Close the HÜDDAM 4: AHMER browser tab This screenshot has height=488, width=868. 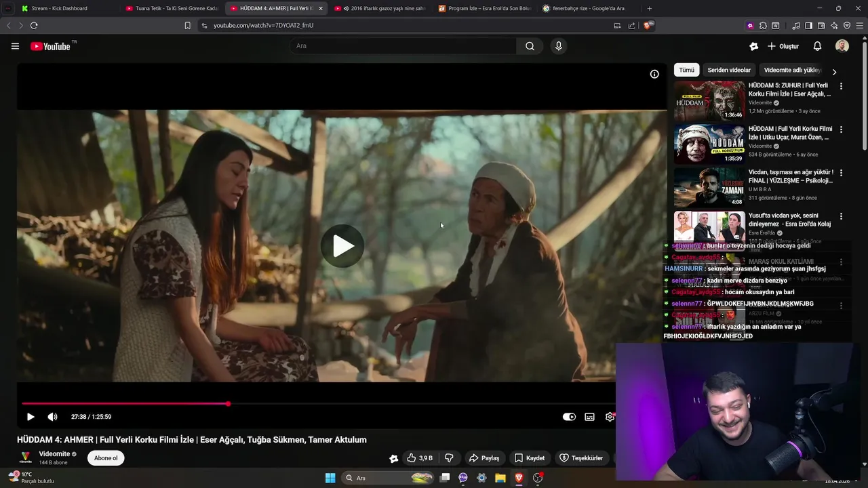coord(321,8)
